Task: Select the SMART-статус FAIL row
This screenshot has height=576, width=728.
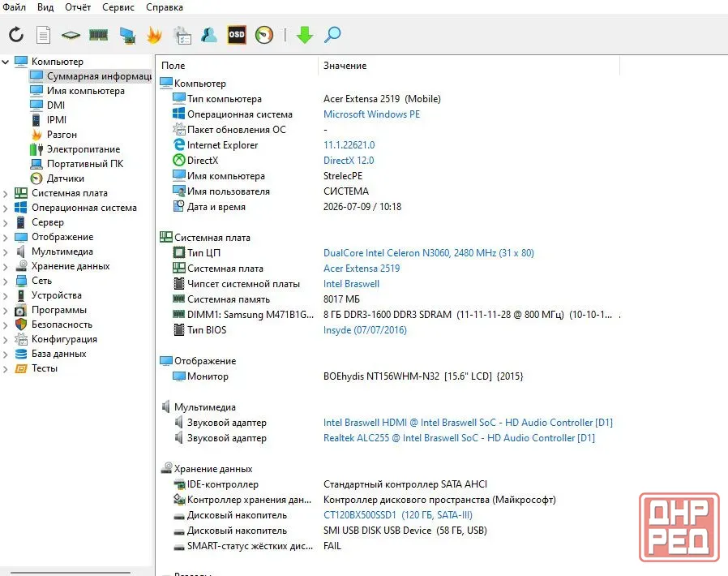Action: [x=389, y=546]
